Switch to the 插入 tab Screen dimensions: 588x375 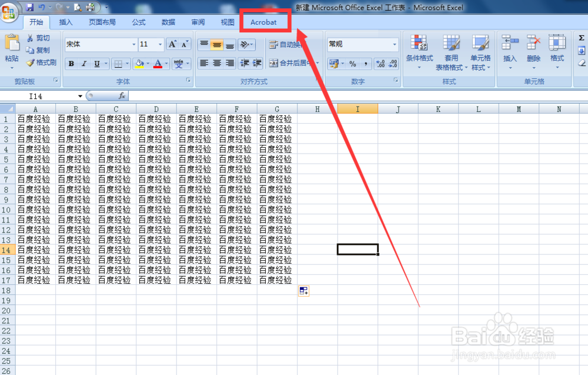[x=66, y=22]
